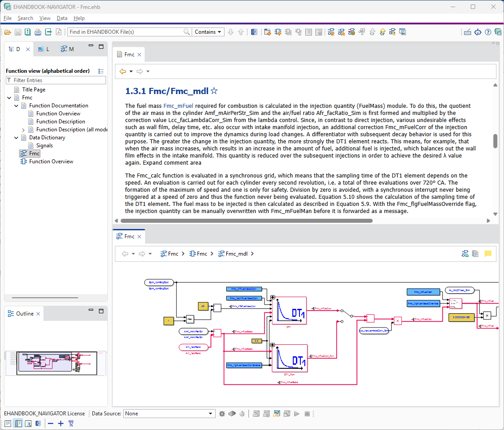
Task: Click the keyboard shortcut icon top right
Action: click(467, 32)
